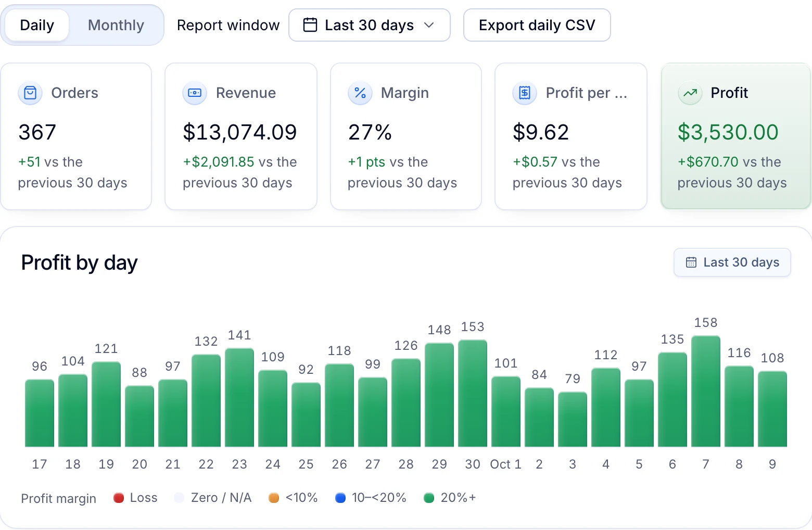812x530 pixels.
Task: Export the daily CSV
Action: [537, 25]
